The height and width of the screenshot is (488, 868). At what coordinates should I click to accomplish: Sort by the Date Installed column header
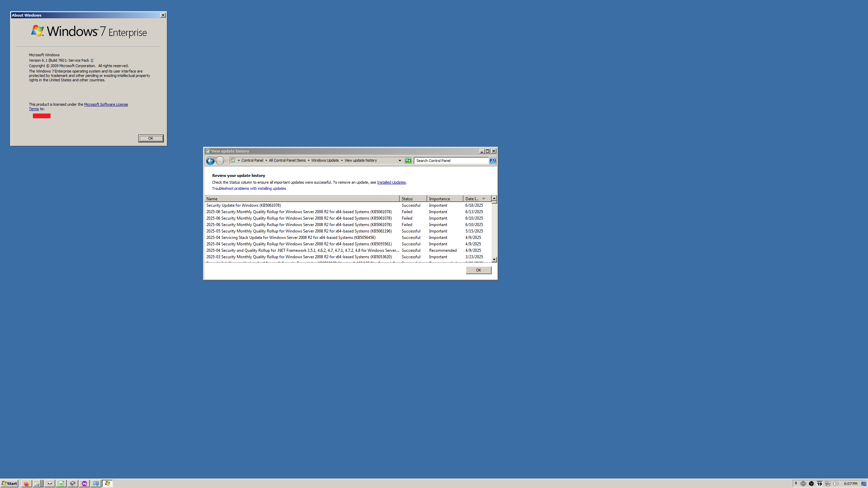pos(477,199)
